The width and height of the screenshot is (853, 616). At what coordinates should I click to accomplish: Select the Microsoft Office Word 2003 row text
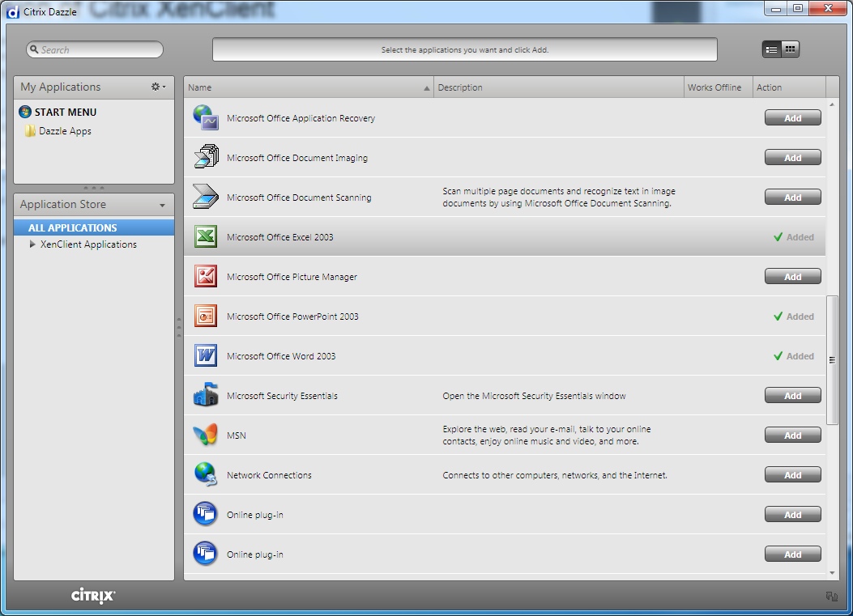tap(281, 356)
